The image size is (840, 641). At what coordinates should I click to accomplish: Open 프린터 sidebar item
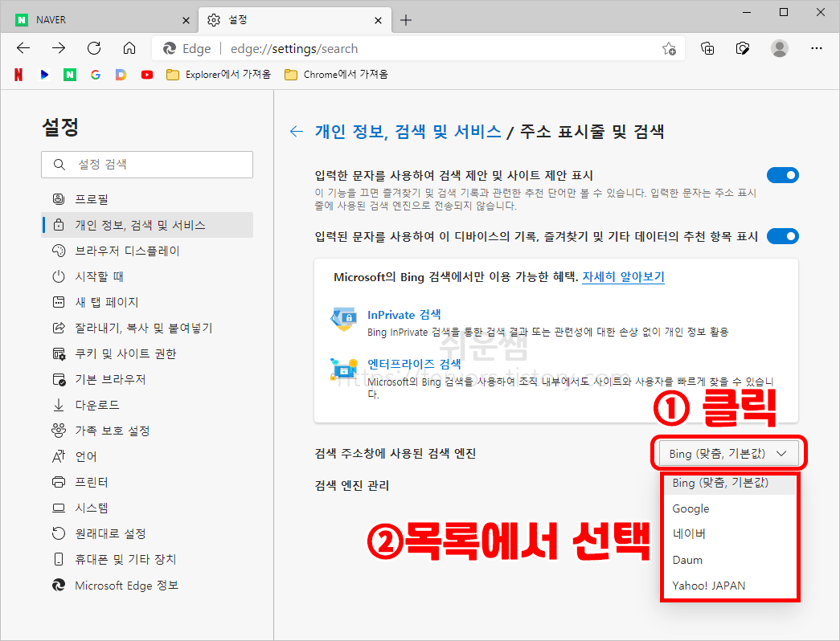(147, 482)
